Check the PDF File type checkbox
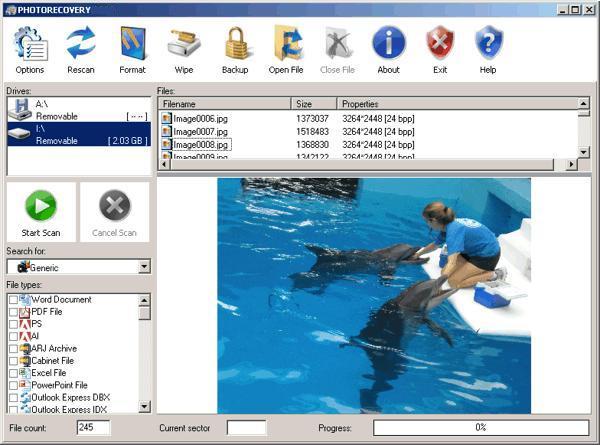The height and width of the screenshot is (445, 600). [13, 312]
